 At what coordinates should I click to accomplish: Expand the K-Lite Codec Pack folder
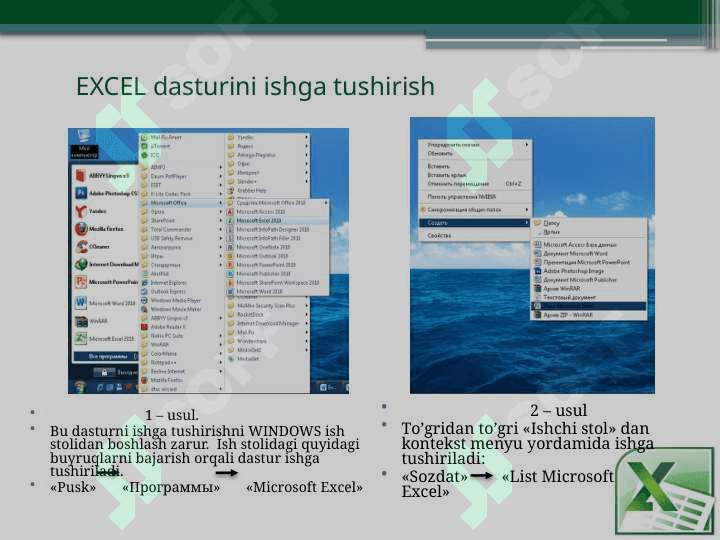[182, 194]
